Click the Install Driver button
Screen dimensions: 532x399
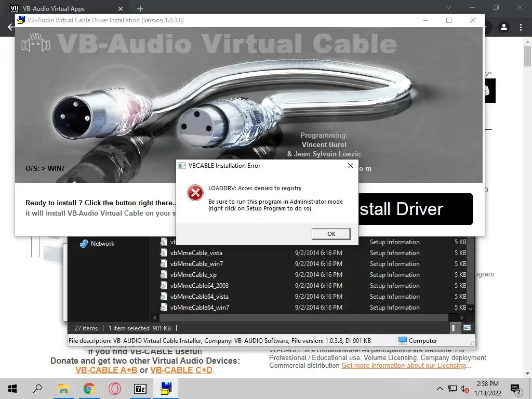[415, 209]
